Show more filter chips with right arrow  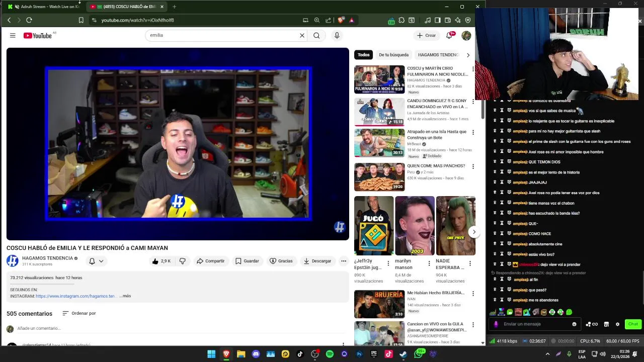[x=468, y=55]
